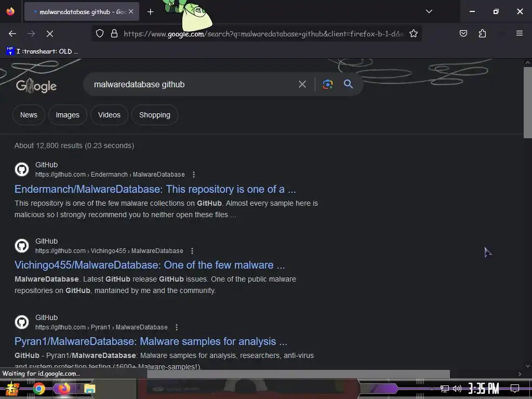Switch to Videos results
This screenshot has width=532, height=399.
coord(109,115)
